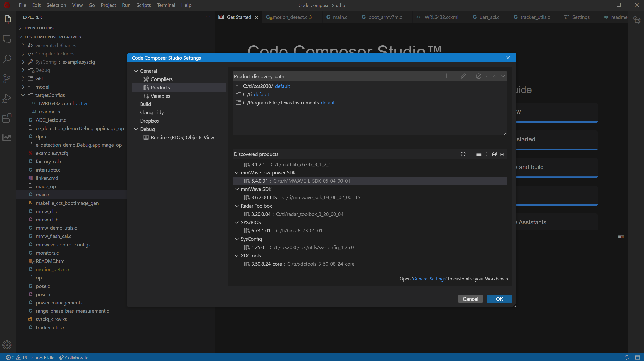The width and height of the screenshot is (644, 361).
Task: Open Manage gear icon at bottom left
Action: [7, 345]
